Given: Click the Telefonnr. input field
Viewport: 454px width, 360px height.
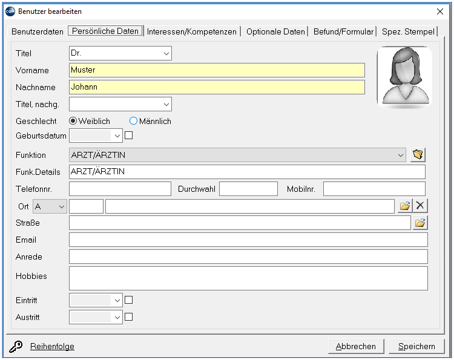Looking at the screenshot, I should [x=120, y=189].
